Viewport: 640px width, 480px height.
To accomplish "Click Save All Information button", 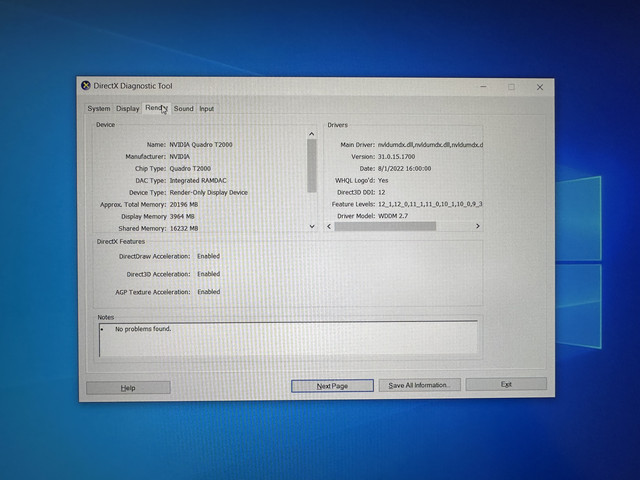I will click(x=420, y=385).
